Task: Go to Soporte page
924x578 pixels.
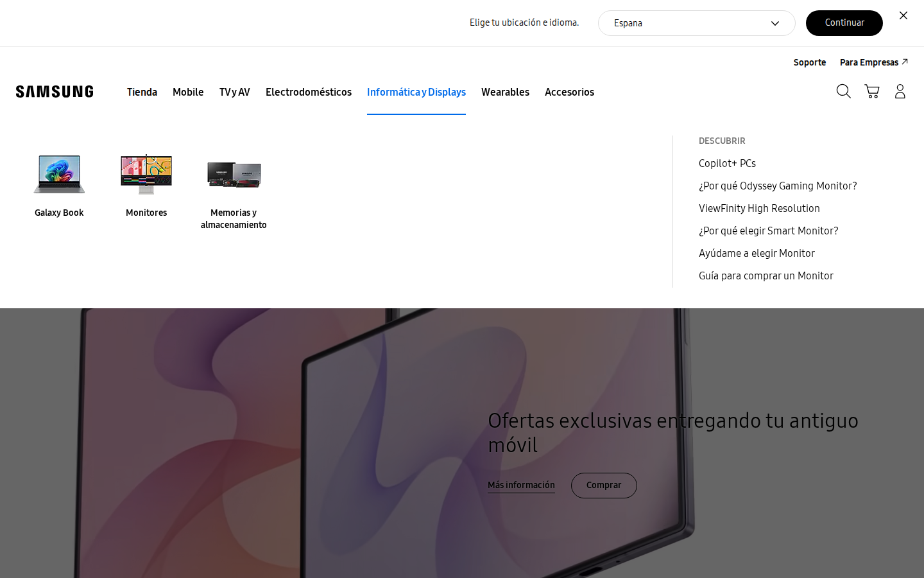Action: [810, 62]
